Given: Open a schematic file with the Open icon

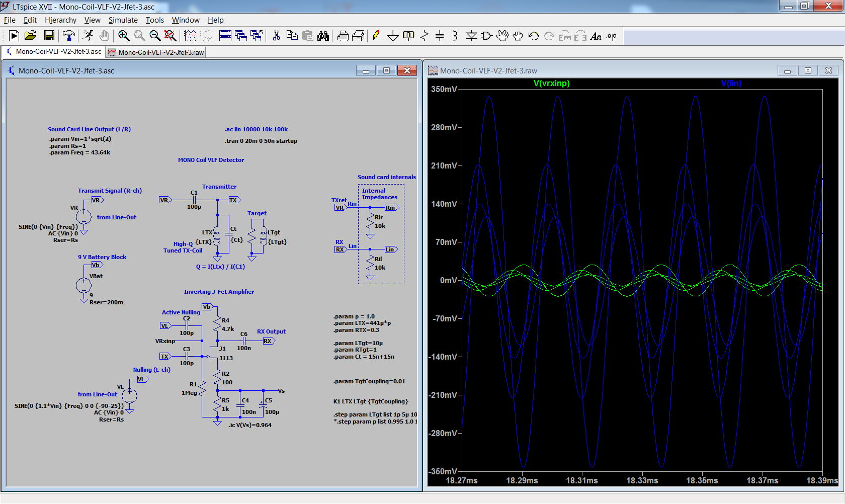Looking at the screenshot, I should click(30, 36).
